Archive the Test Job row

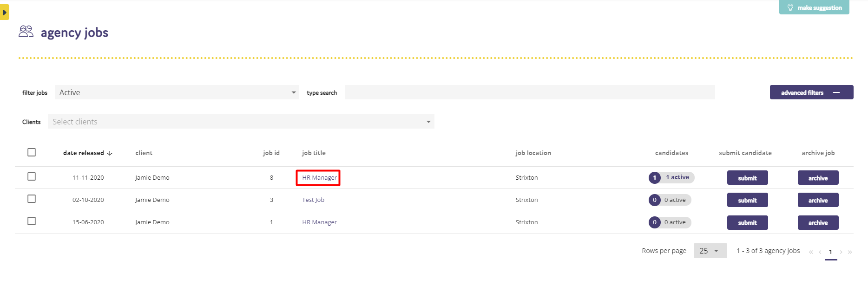818,200
